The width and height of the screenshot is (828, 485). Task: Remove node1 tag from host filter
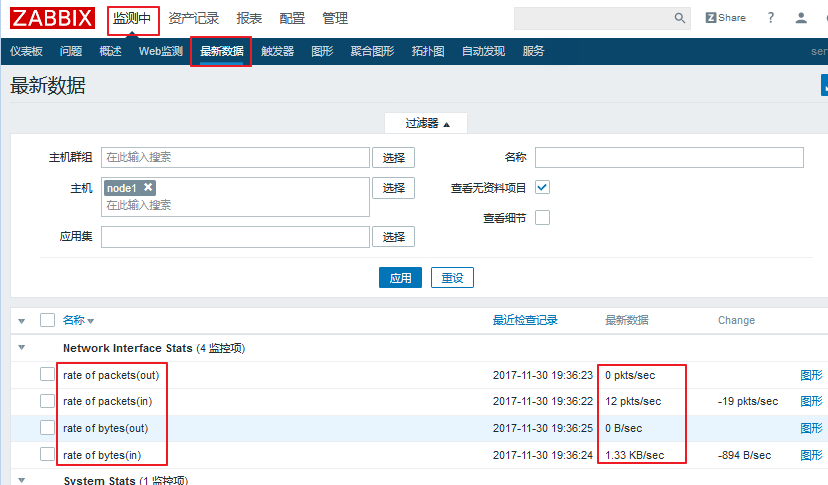pyautogui.click(x=148, y=187)
